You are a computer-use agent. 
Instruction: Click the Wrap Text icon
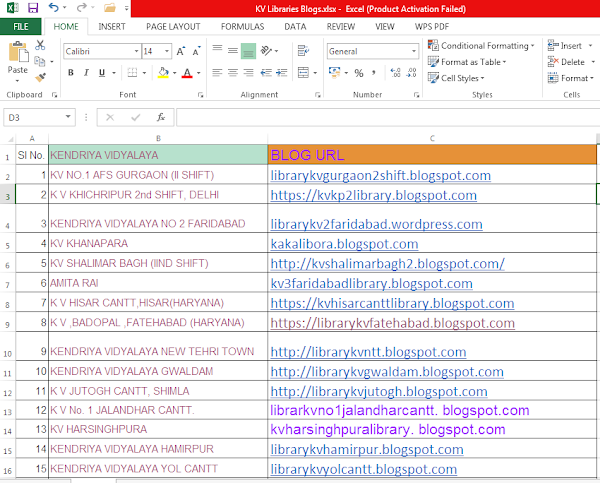303,50
